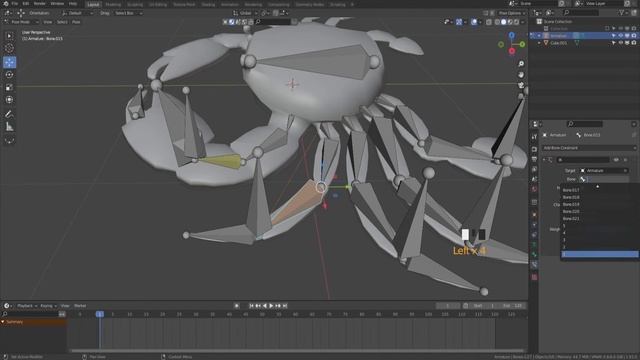The width and height of the screenshot is (640, 360).
Task: Pick the Measure ruler tool
Action: [9, 127]
